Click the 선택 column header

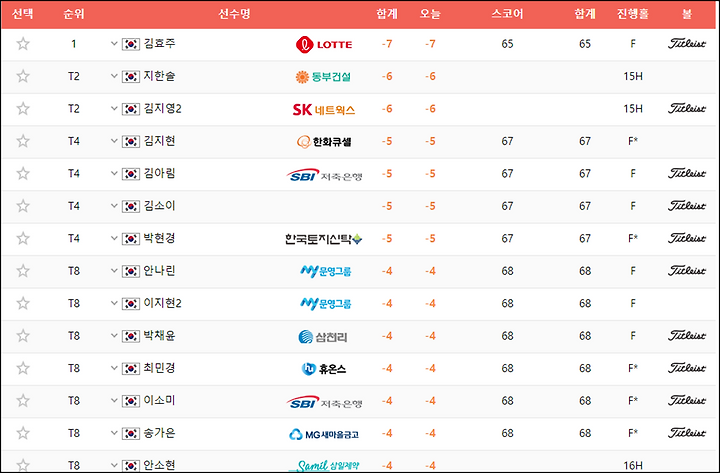(x=22, y=14)
